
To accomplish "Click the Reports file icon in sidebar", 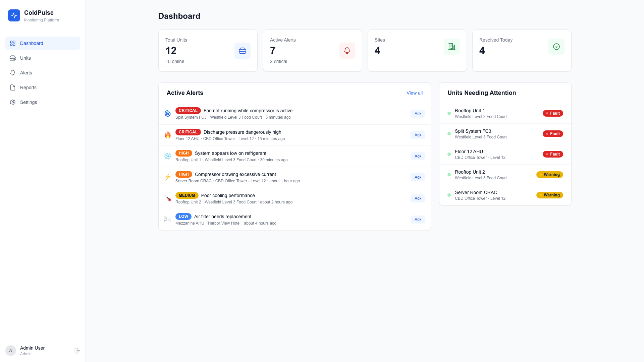I will 13,87.
